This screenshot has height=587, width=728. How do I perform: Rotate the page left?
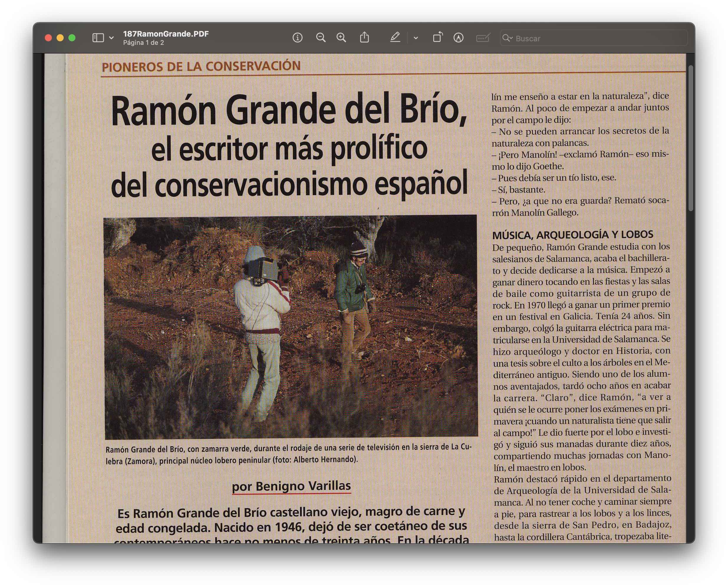[438, 37]
